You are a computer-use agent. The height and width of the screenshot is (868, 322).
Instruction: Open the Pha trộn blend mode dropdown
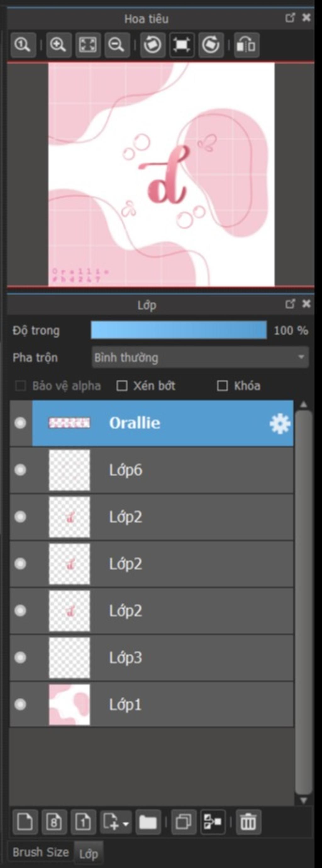tap(200, 357)
